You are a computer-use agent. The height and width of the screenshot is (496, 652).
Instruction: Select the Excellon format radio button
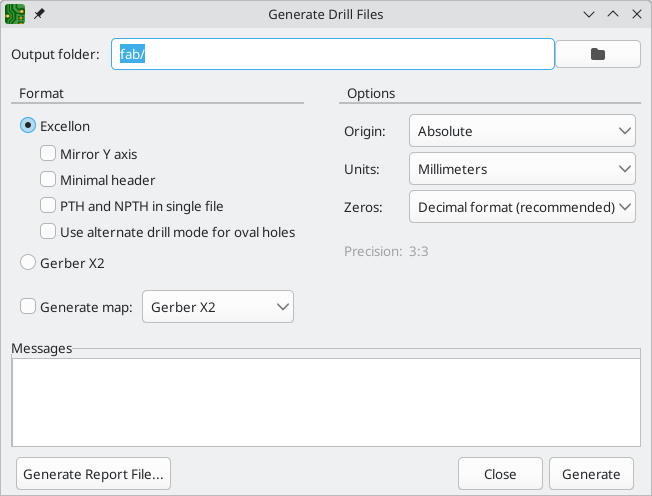28,125
